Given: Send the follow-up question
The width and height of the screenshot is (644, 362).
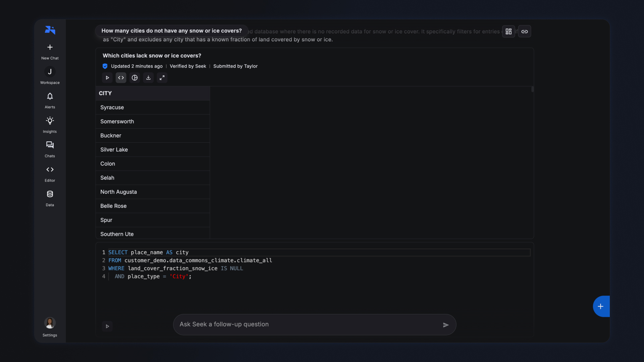Looking at the screenshot, I should pos(446,325).
